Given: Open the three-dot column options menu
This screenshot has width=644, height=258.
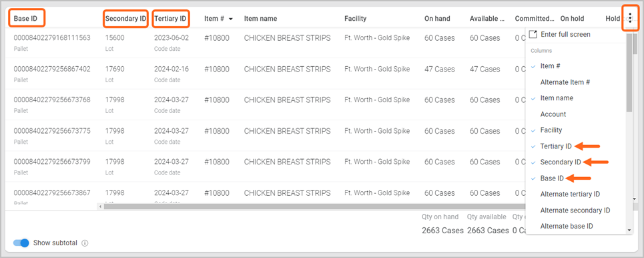Looking at the screenshot, I should click(x=630, y=18).
